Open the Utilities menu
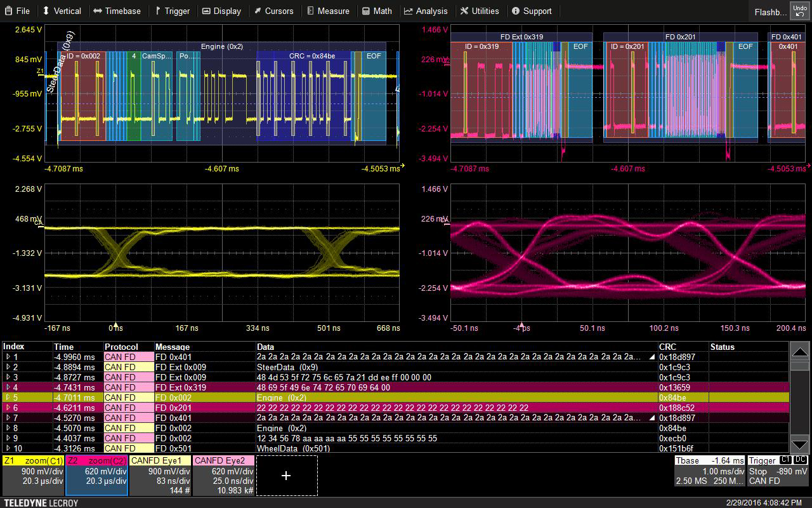The height and width of the screenshot is (508, 812). (480, 11)
